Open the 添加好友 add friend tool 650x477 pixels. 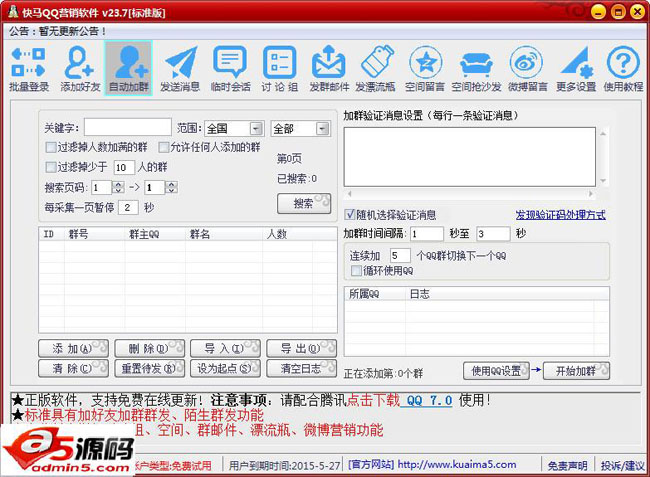(x=80, y=69)
